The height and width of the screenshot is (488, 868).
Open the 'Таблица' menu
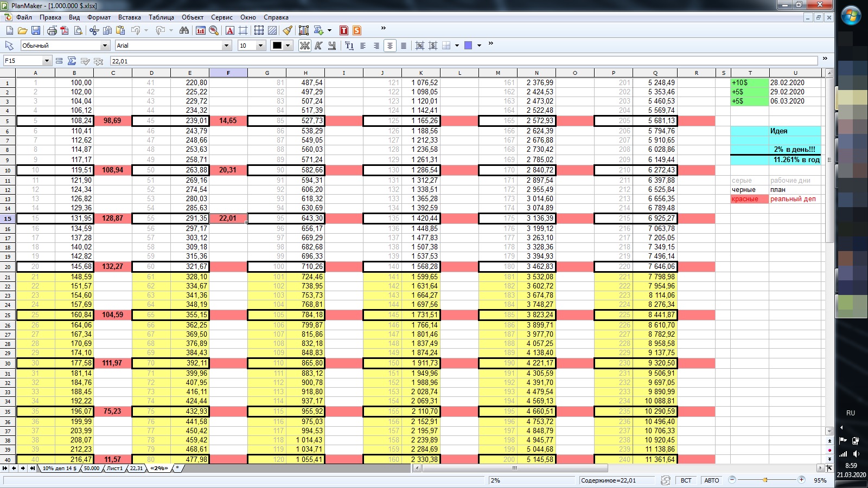(x=161, y=17)
